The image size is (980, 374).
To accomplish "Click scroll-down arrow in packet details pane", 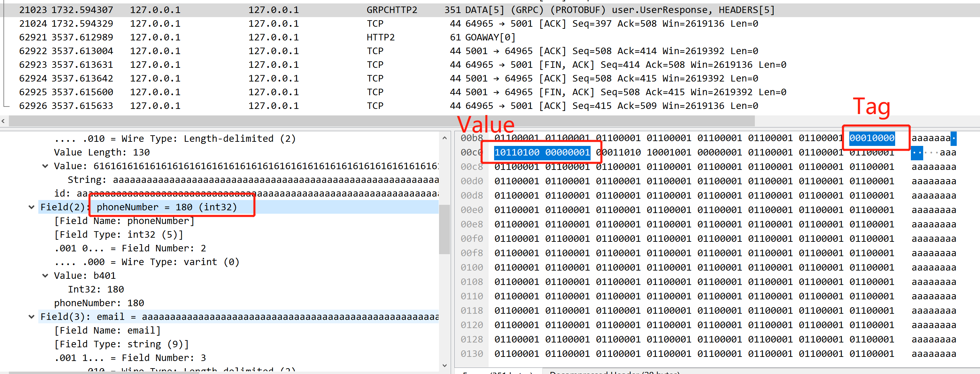I will click(x=444, y=366).
